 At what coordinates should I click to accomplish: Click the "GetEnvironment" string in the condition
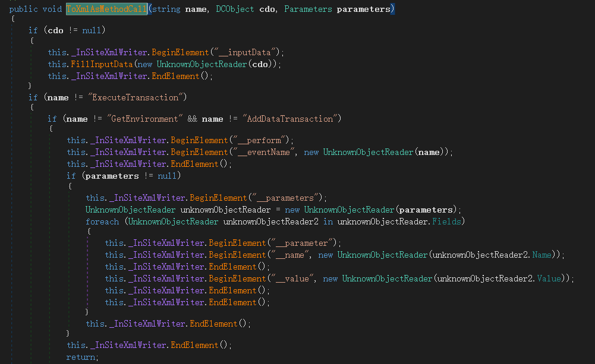point(143,119)
